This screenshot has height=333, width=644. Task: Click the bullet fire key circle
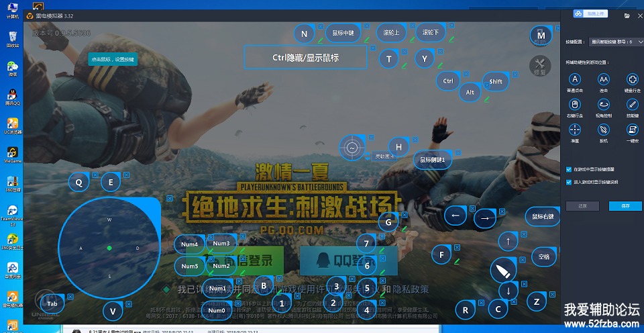point(503,271)
